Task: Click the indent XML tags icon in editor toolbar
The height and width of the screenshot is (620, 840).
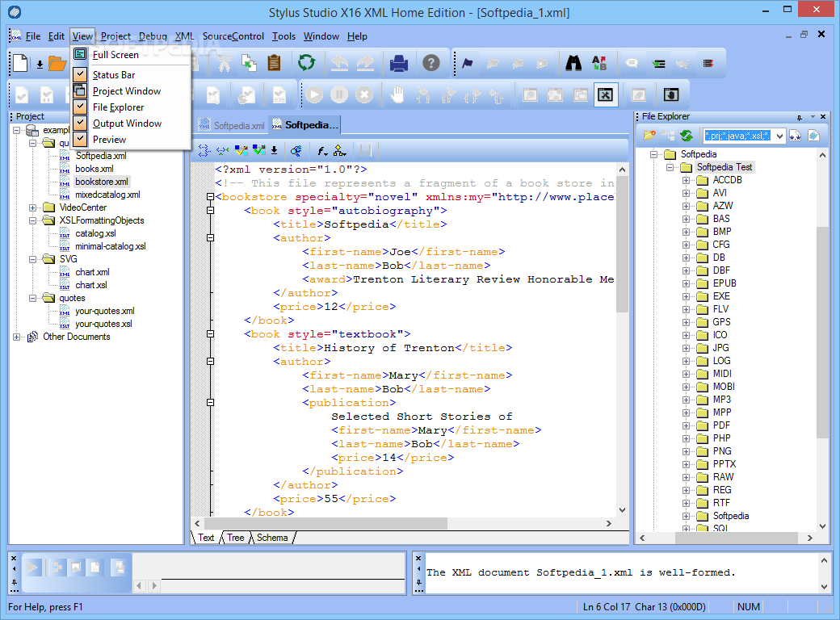Action: (x=204, y=151)
